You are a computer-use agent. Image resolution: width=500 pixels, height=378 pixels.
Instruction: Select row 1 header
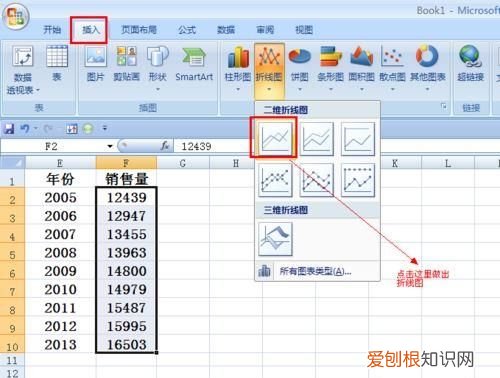pos(12,179)
